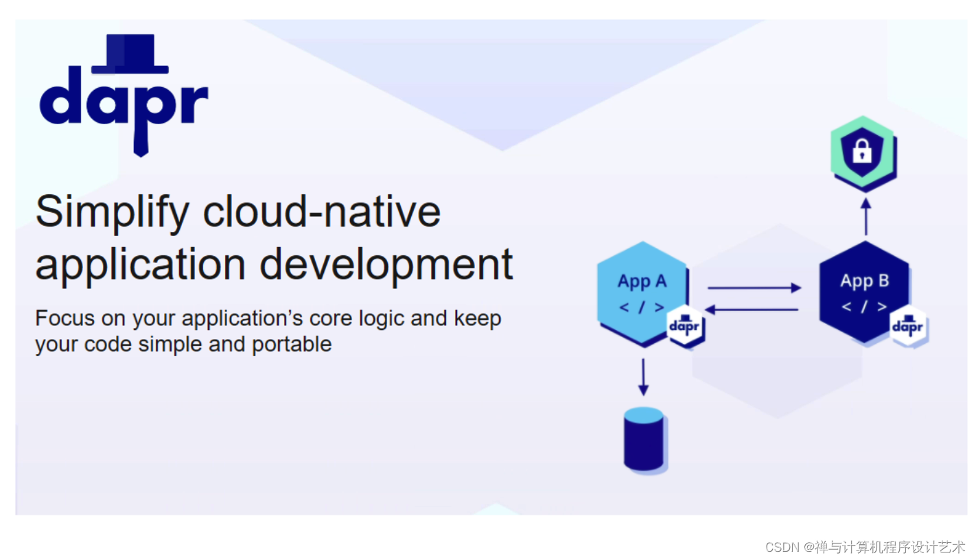The height and width of the screenshot is (560, 976).
Task: Click the "Simplify cloud-native" headline line
Action: point(237,211)
